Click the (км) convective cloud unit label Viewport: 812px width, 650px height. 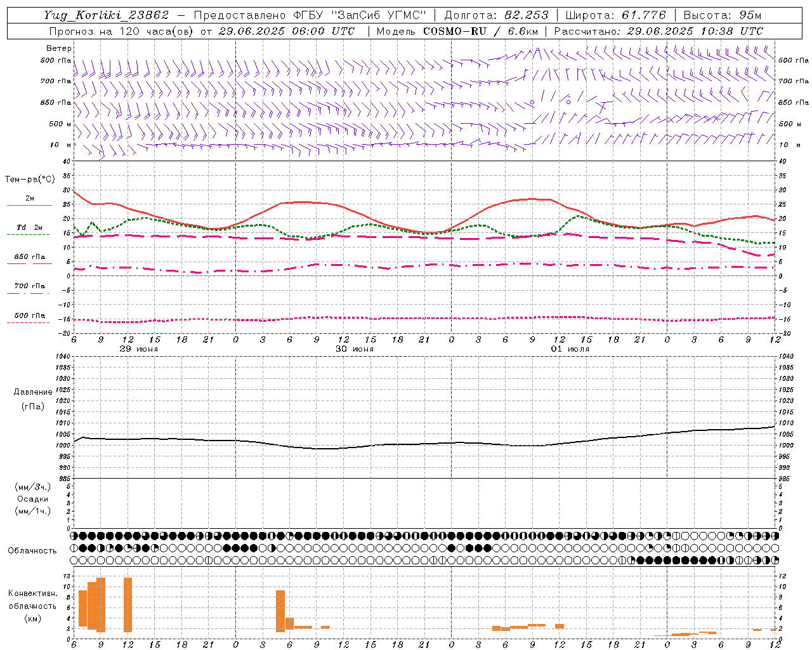[x=32, y=619]
